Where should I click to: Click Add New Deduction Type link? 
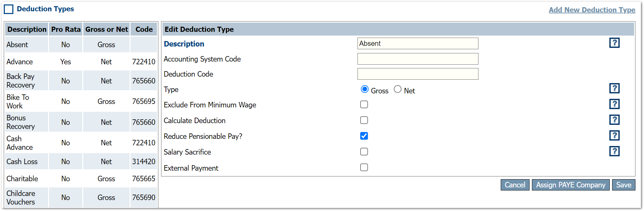tap(592, 10)
